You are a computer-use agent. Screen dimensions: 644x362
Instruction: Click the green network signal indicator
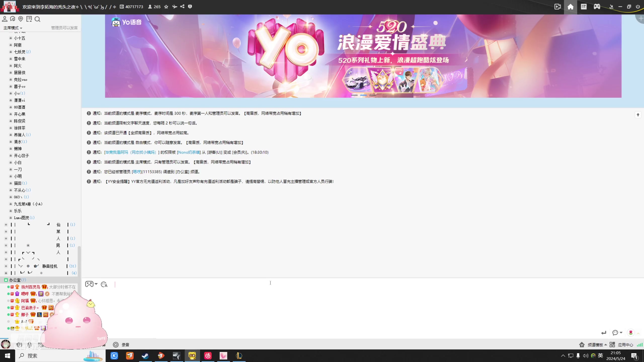[x=640, y=345]
